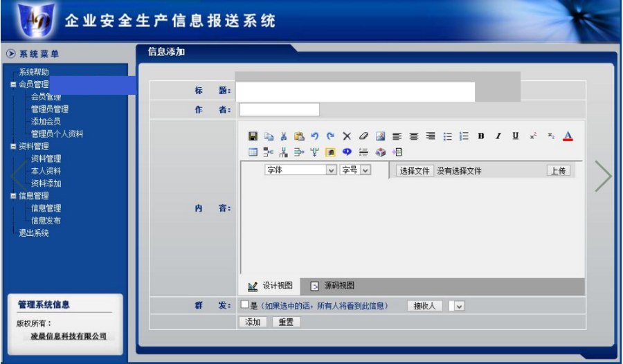Click the 接收人 recipient button
Viewport: 623px width, 364px height.
coord(425,306)
